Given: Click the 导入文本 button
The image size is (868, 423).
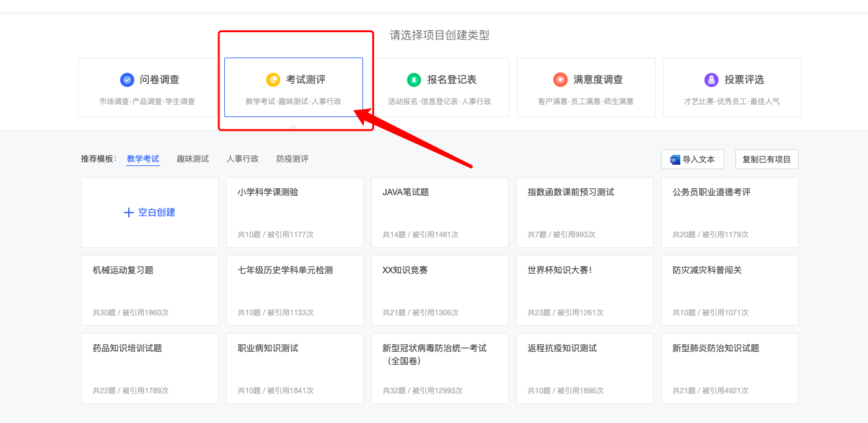Looking at the screenshot, I should tap(693, 159).
